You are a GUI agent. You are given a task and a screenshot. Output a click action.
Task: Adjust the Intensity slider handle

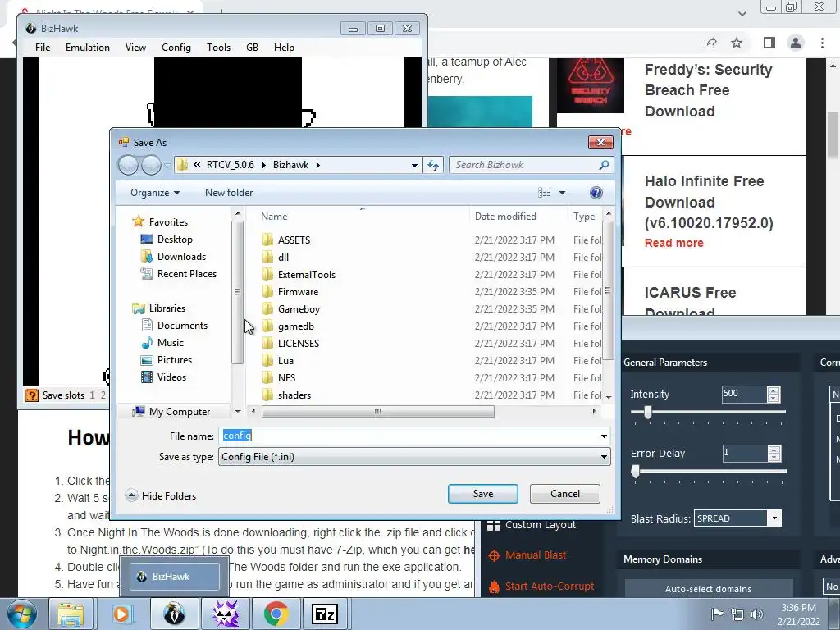point(648,412)
